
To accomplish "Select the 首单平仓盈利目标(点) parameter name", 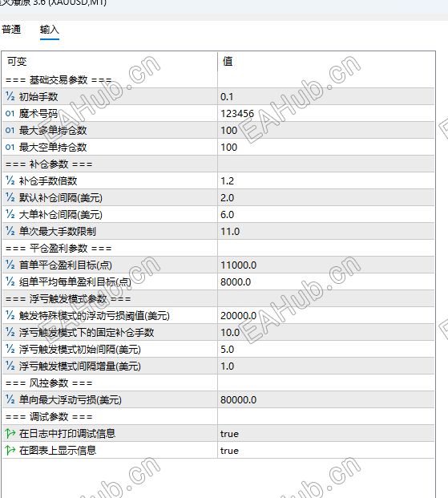I will [66, 265].
